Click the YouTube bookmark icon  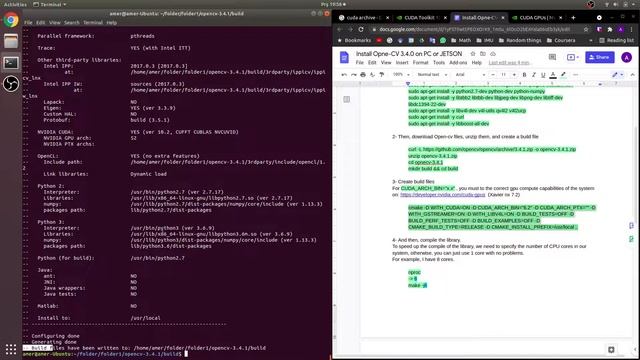pos(379,40)
